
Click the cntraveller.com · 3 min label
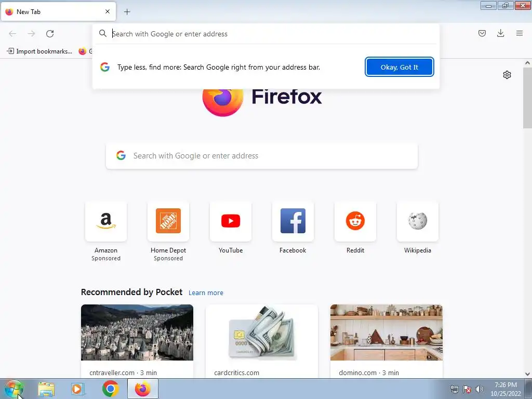(123, 373)
